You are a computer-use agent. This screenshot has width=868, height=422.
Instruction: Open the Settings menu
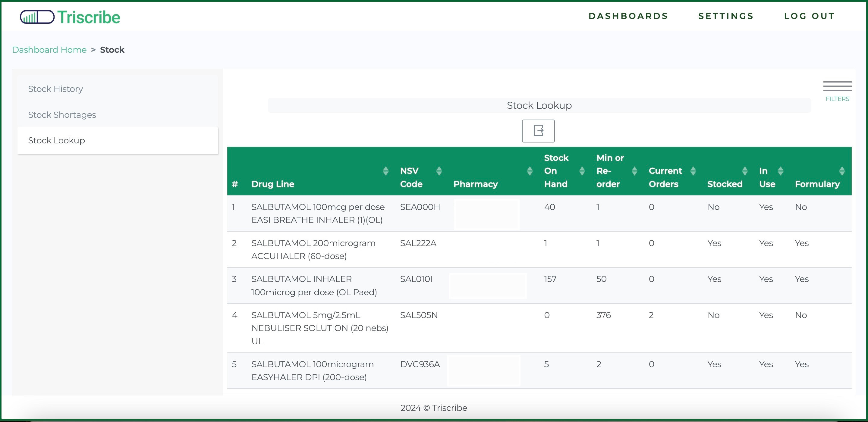726,16
